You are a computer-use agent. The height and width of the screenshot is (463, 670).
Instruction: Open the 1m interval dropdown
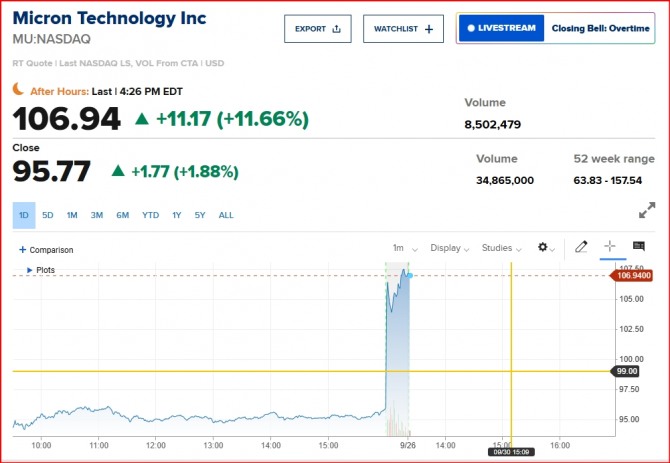(x=401, y=248)
